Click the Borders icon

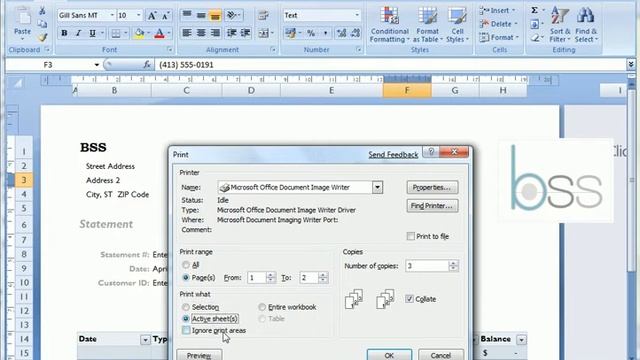(x=116, y=33)
